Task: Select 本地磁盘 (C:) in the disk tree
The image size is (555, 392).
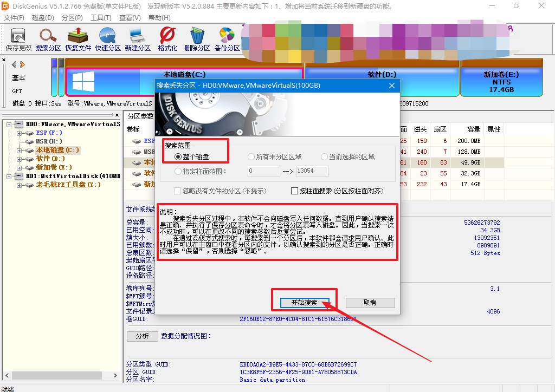Action: tap(57, 150)
